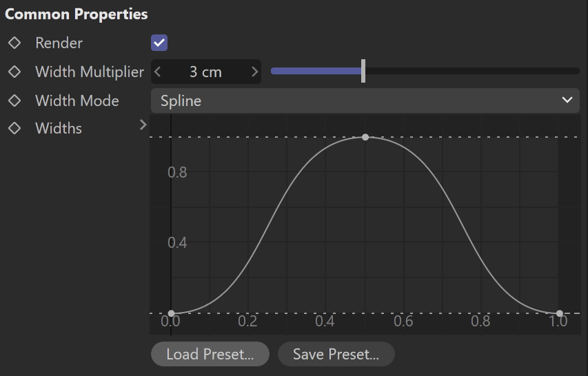Click the keyframe diamond beside Widths
The image size is (588, 376).
[14, 128]
